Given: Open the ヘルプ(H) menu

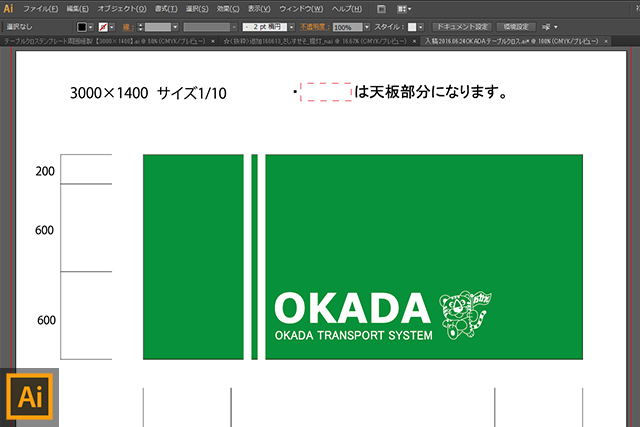Looking at the screenshot, I should [347, 9].
